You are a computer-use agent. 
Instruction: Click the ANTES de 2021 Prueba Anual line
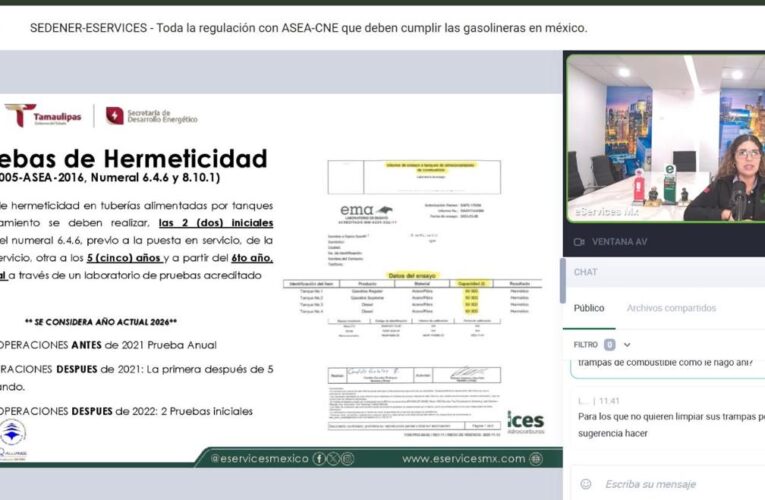tap(108, 345)
